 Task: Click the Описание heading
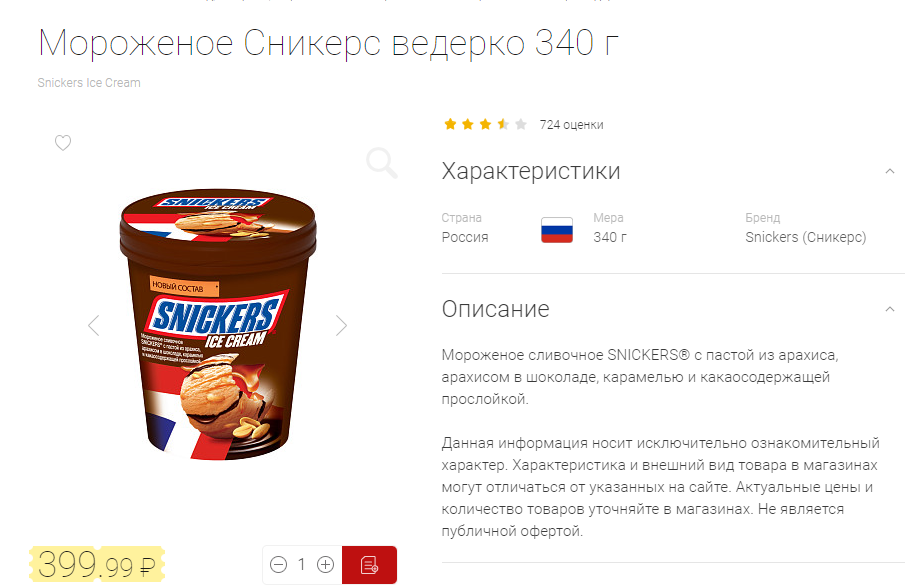click(496, 309)
